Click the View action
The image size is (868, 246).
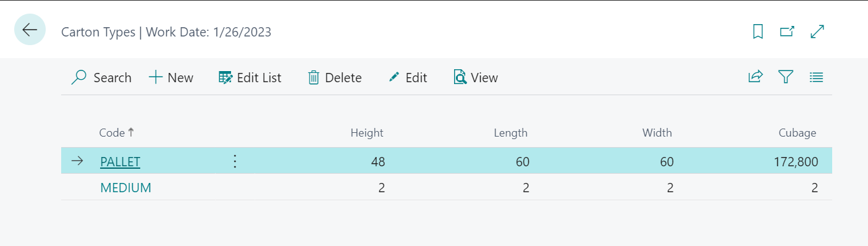476,78
